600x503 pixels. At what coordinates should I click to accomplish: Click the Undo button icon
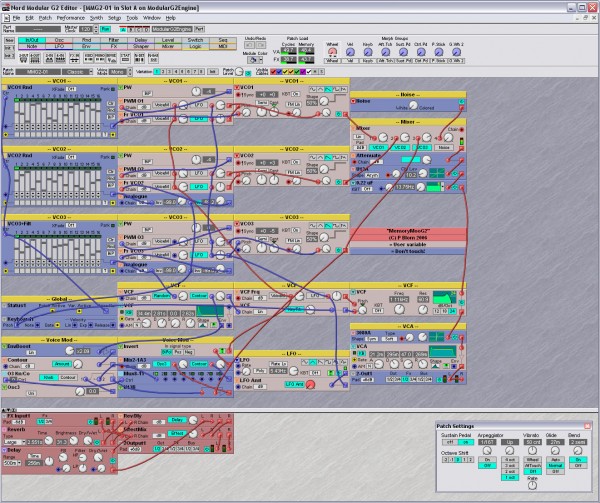(x=249, y=45)
